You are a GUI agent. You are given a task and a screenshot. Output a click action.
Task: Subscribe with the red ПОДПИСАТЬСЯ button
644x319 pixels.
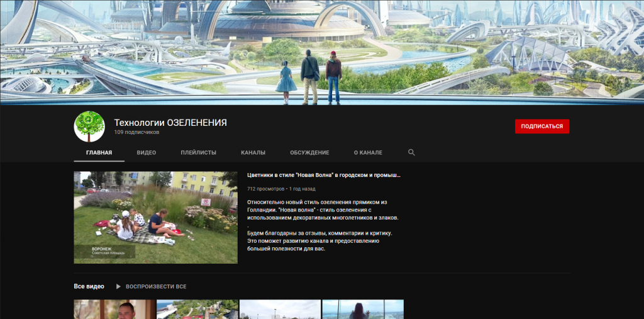pyautogui.click(x=541, y=126)
